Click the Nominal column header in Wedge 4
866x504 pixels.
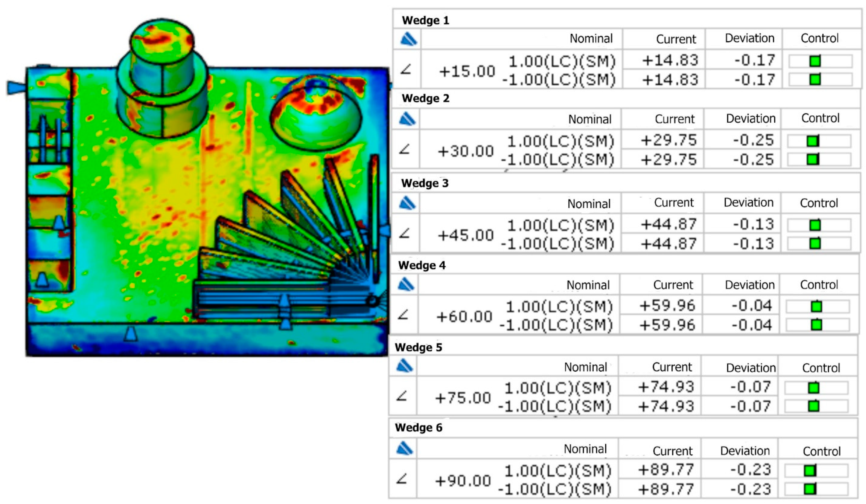pyautogui.click(x=588, y=285)
